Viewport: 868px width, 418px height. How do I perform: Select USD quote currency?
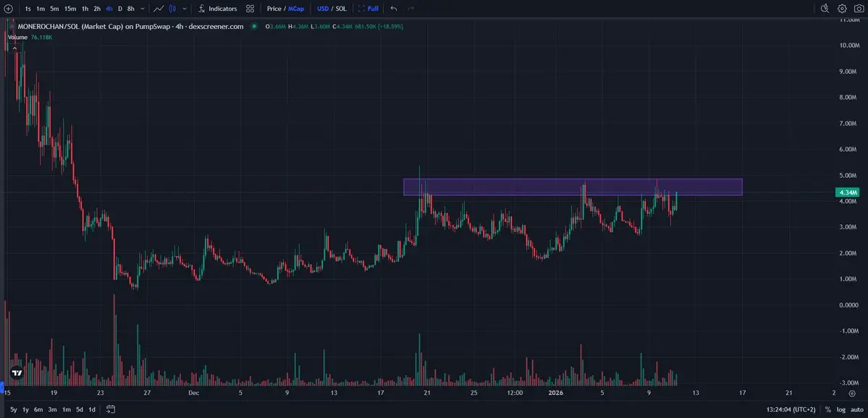tap(323, 9)
